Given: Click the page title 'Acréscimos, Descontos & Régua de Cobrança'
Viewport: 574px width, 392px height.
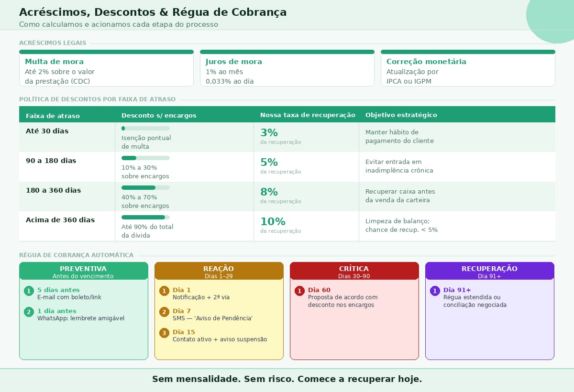Looking at the screenshot, I should coord(153,12).
